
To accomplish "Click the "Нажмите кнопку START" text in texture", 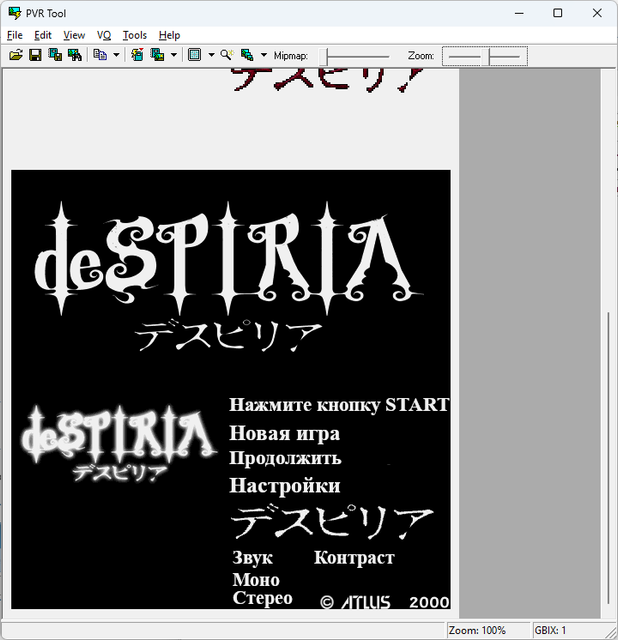I will [x=340, y=405].
